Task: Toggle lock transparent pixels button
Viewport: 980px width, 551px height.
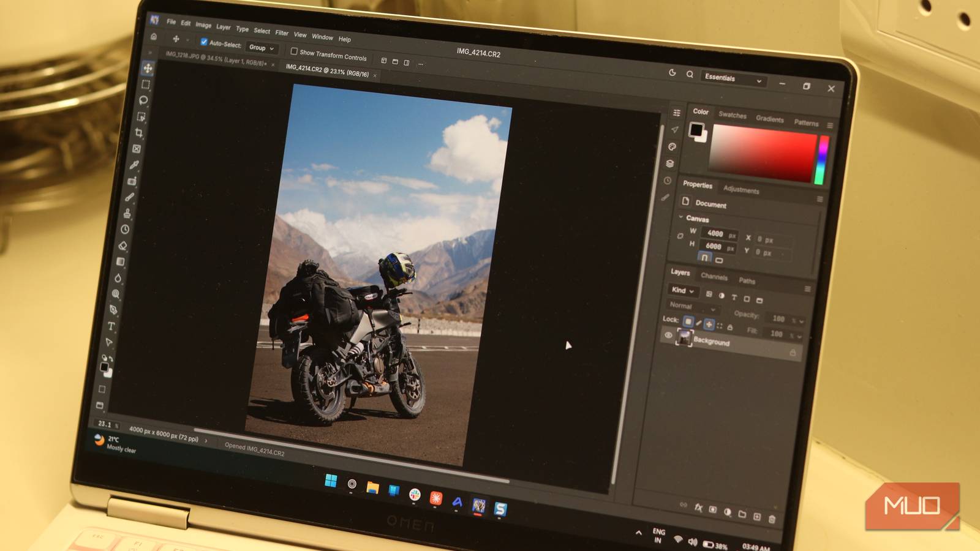Action: click(x=688, y=321)
